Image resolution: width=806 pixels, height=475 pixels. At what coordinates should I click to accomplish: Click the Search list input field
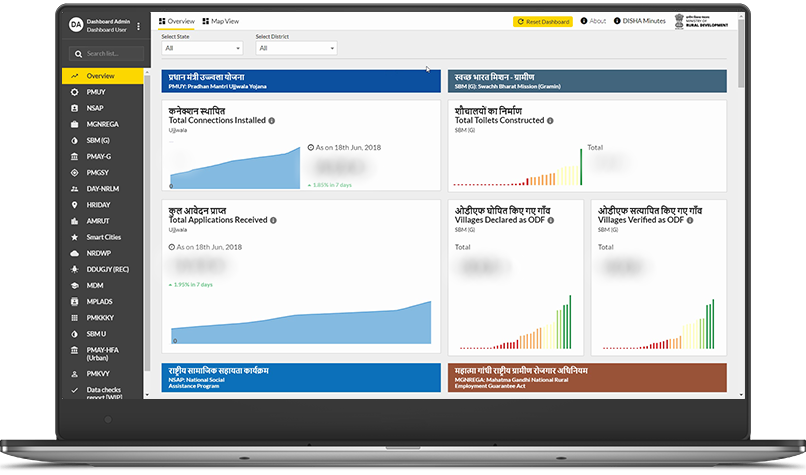(x=104, y=54)
